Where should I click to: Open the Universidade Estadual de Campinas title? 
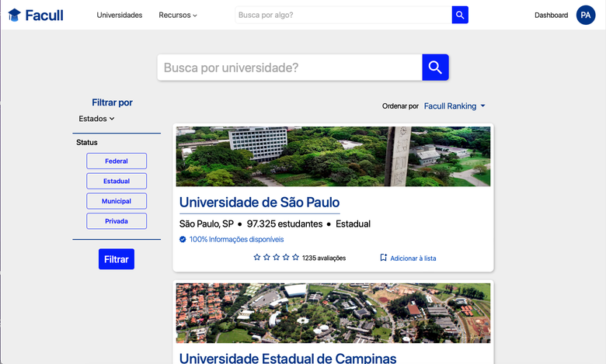tap(288, 359)
